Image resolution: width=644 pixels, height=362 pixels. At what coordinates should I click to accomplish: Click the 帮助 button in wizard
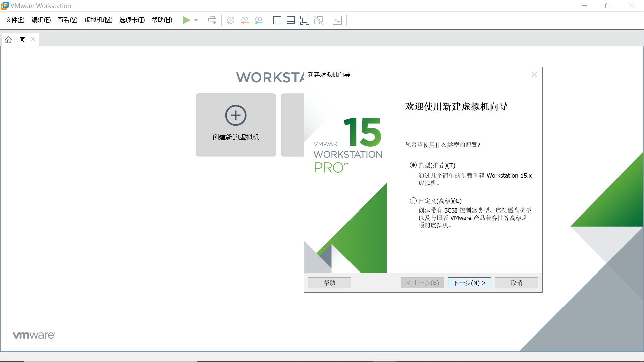coord(329,283)
